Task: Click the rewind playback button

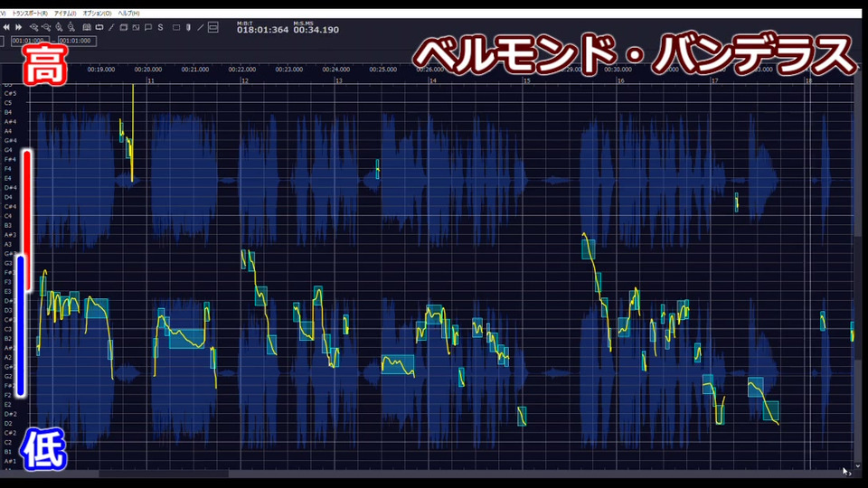Action: 6,27
